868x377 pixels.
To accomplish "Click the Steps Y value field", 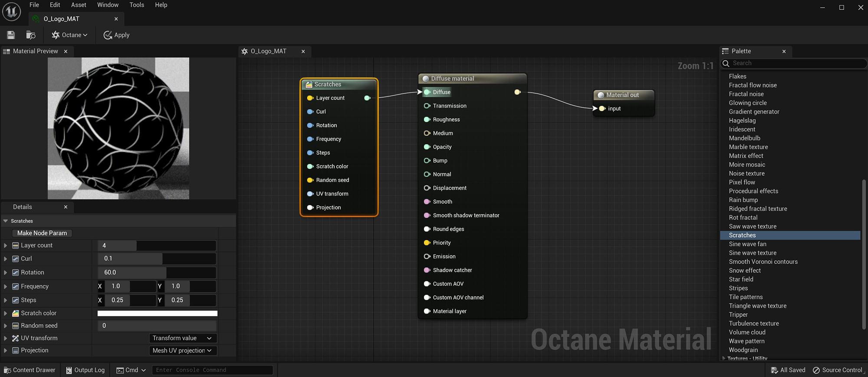I will [190, 300].
